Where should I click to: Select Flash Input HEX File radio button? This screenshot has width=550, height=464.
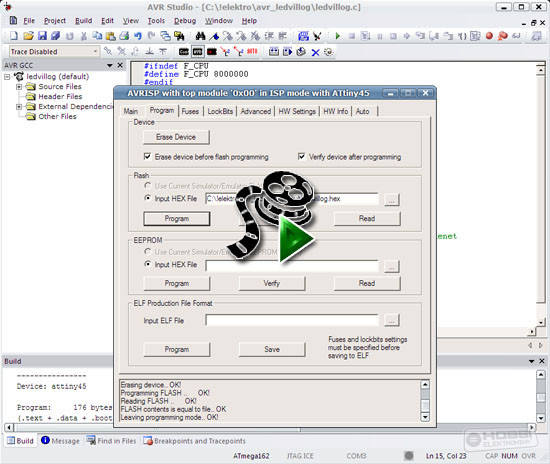point(148,198)
